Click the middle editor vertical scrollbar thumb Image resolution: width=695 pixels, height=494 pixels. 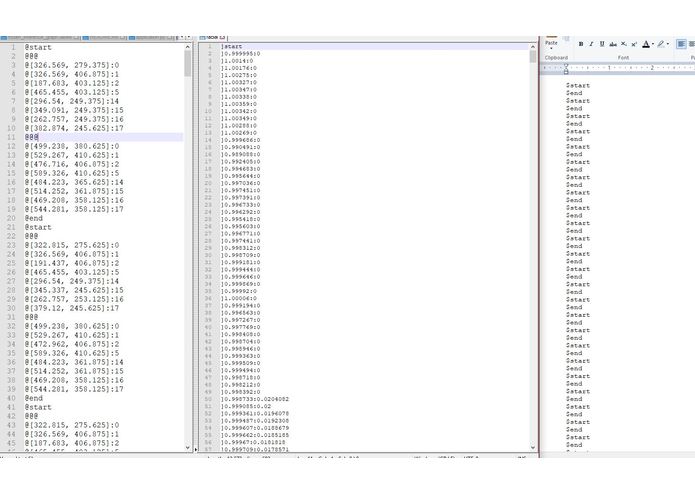click(533, 56)
